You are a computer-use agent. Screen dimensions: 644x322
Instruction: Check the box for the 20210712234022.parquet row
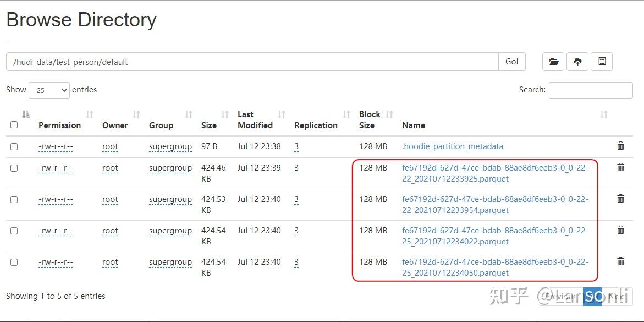coord(14,231)
